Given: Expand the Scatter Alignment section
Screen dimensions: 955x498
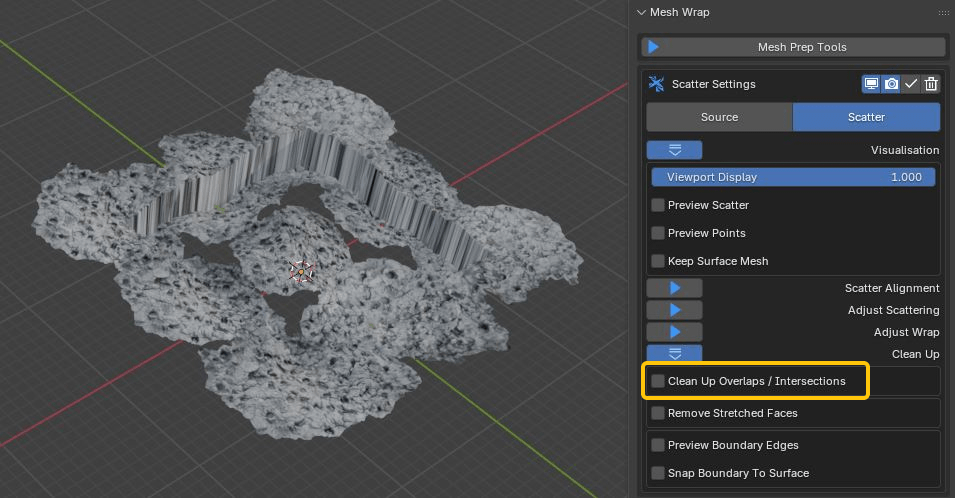Looking at the screenshot, I should 674,288.
